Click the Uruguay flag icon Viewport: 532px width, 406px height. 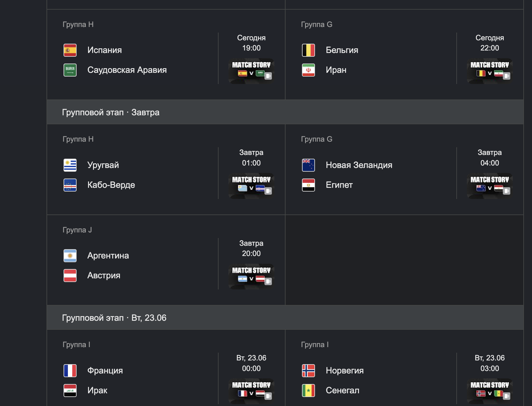(70, 165)
